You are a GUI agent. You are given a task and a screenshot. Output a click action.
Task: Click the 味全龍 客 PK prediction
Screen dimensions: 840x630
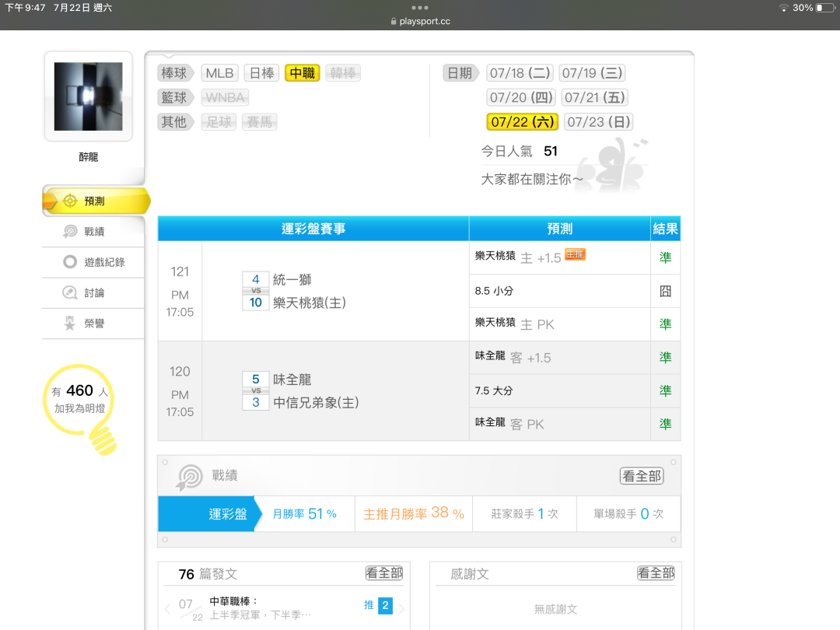pyautogui.click(x=509, y=424)
